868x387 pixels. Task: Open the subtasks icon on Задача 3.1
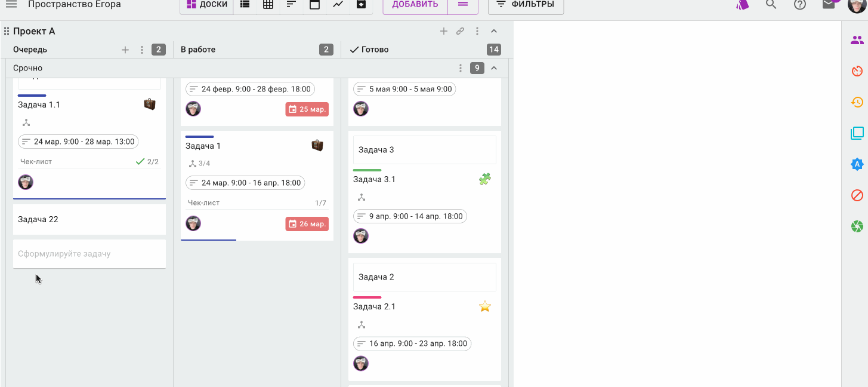[362, 198]
